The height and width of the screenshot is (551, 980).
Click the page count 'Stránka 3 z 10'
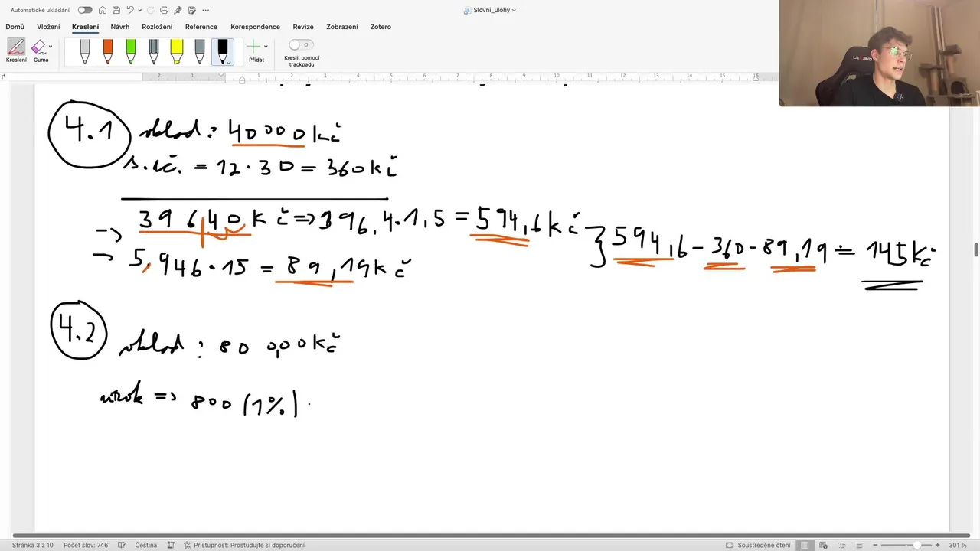(32, 545)
